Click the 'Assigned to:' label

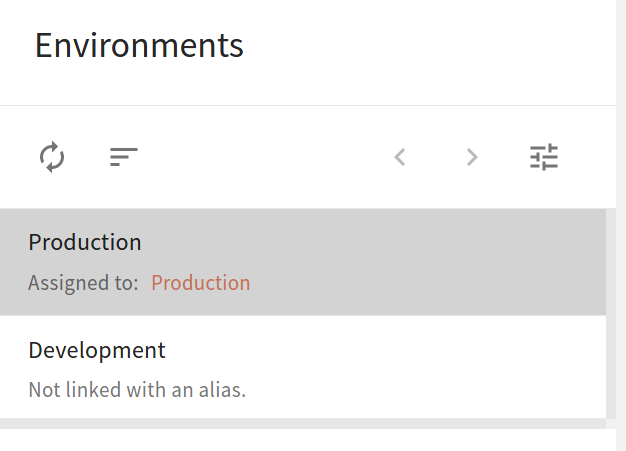83,283
